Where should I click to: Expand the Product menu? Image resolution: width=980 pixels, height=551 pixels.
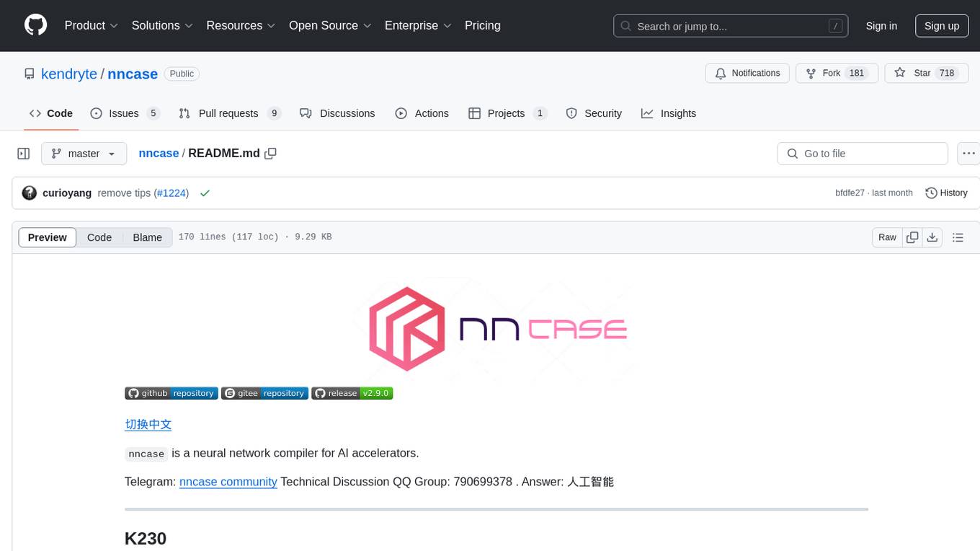click(92, 25)
